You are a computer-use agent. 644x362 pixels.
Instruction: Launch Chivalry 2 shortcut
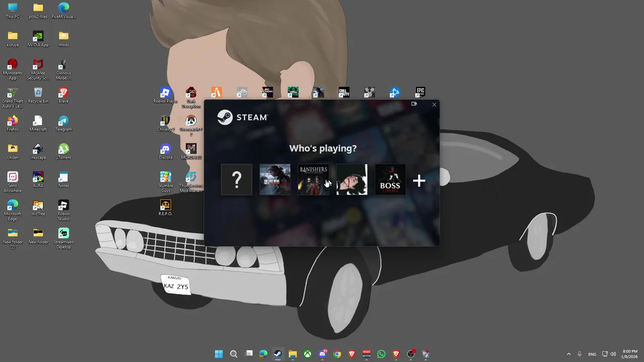(x=166, y=123)
